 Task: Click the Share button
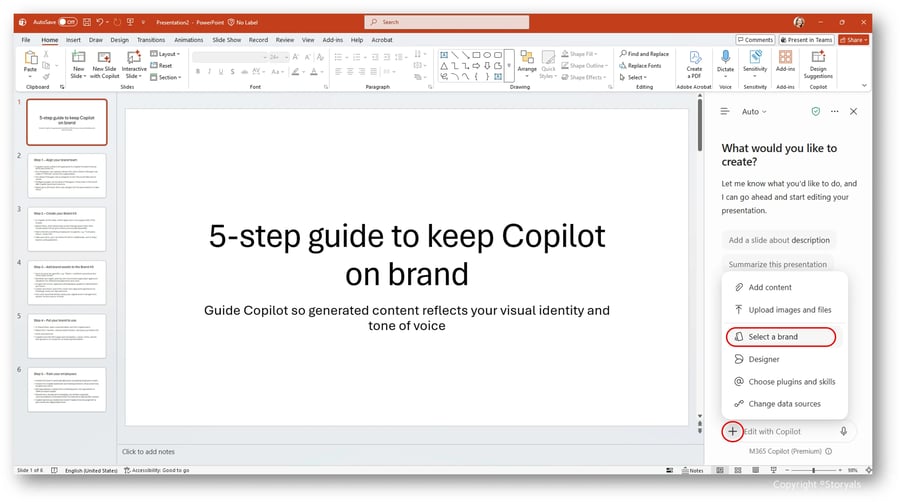point(854,40)
